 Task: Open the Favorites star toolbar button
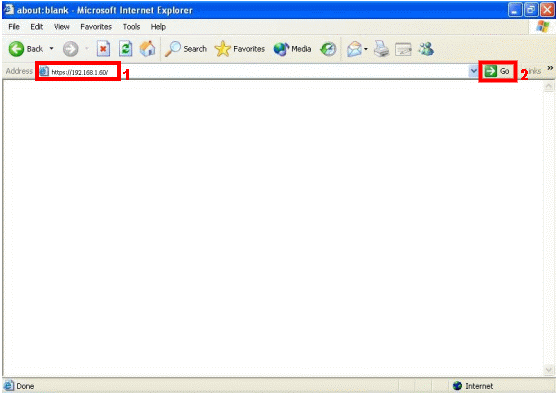click(x=240, y=49)
